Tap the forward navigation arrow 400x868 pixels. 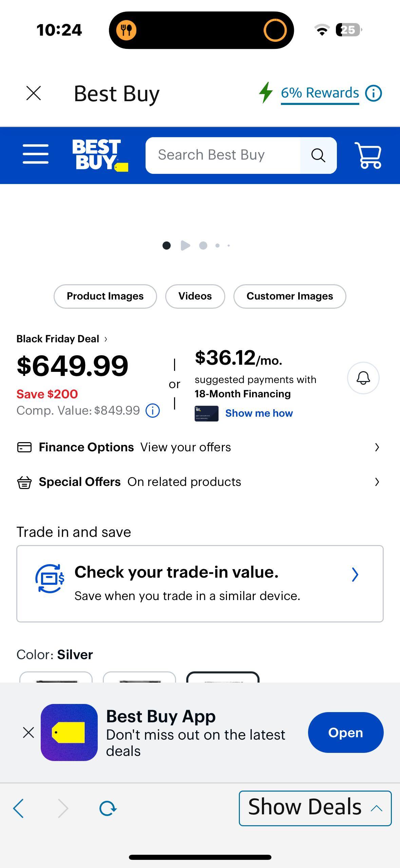pyautogui.click(x=63, y=808)
